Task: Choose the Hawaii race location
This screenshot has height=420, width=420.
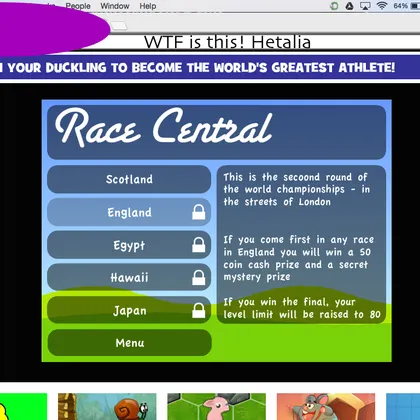Action: [129, 277]
